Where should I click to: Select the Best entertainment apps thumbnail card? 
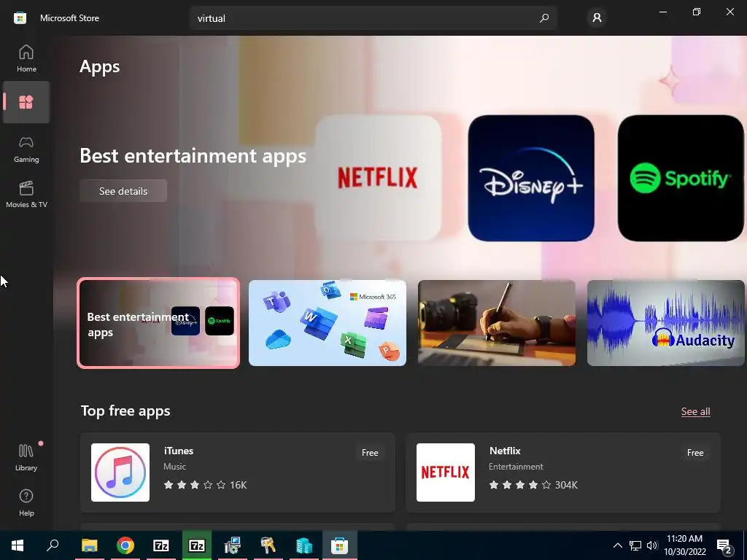point(158,323)
